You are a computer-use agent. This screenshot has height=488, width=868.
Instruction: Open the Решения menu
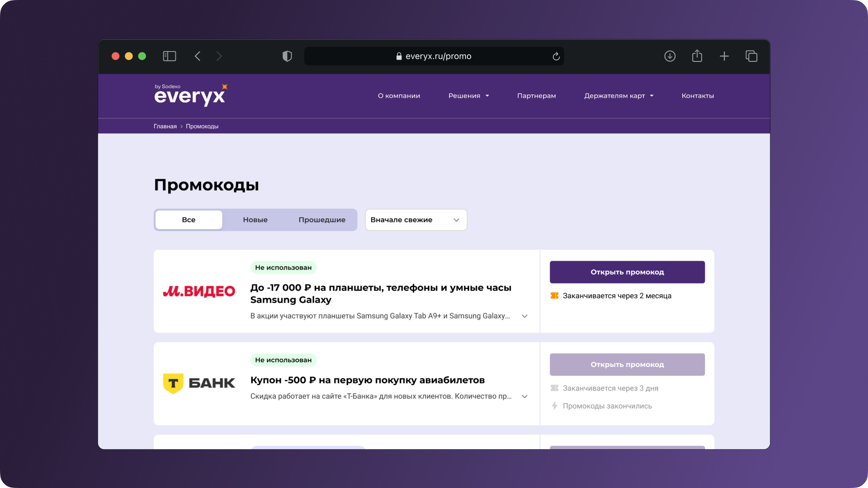(x=468, y=96)
